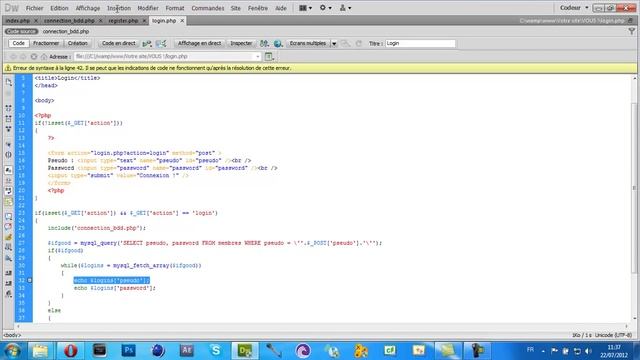Click Format Source Code icon

point(9,293)
